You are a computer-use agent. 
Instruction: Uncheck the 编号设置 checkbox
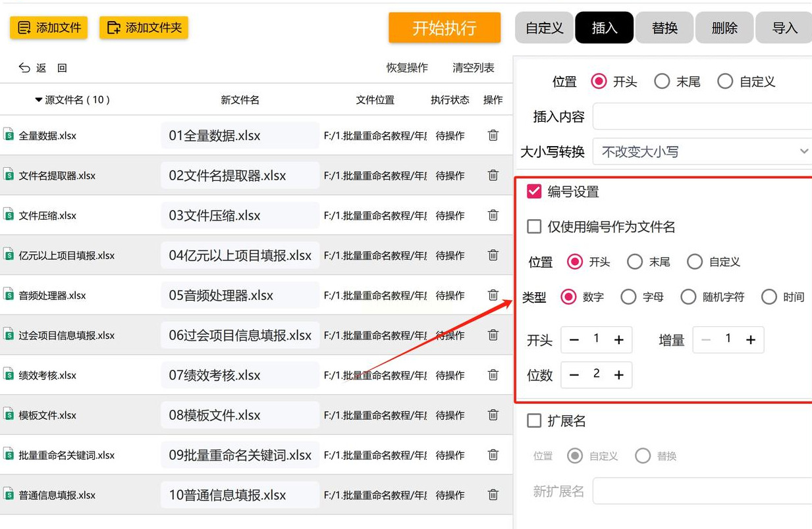pyautogui.click(x=534, y=192)
